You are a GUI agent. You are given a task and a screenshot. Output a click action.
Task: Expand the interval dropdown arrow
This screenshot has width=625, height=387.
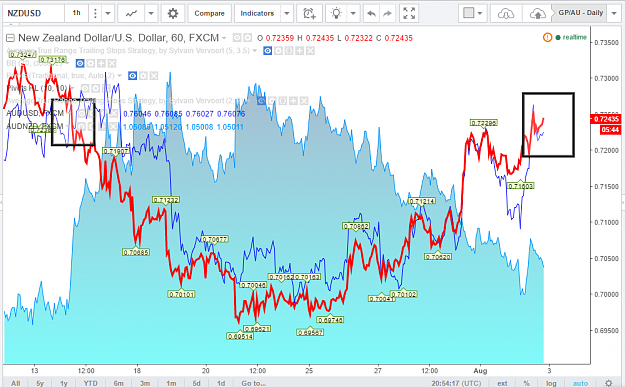[108, 14]
